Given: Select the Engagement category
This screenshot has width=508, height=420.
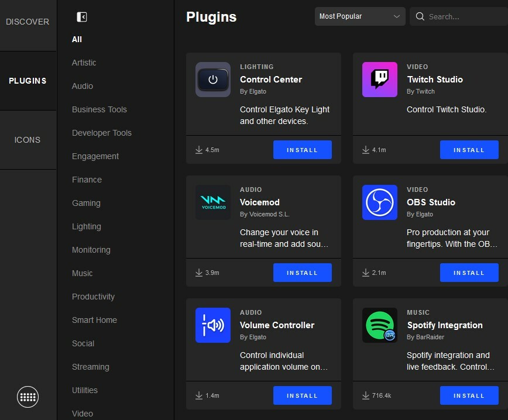Looking at the screenshot, I should (95, 156).
